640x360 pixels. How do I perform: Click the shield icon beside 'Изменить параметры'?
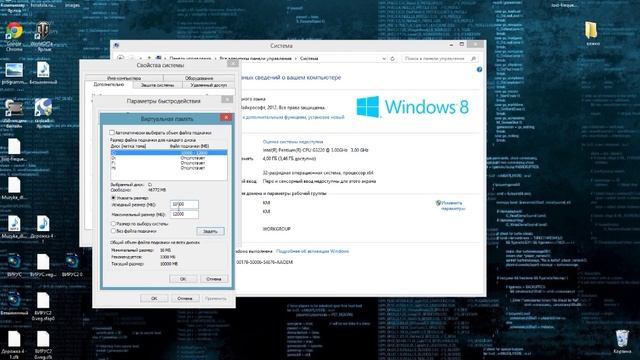438,203
